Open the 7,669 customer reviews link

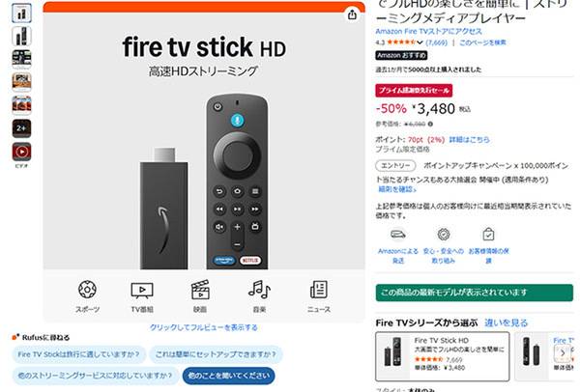tap(437, 42)
